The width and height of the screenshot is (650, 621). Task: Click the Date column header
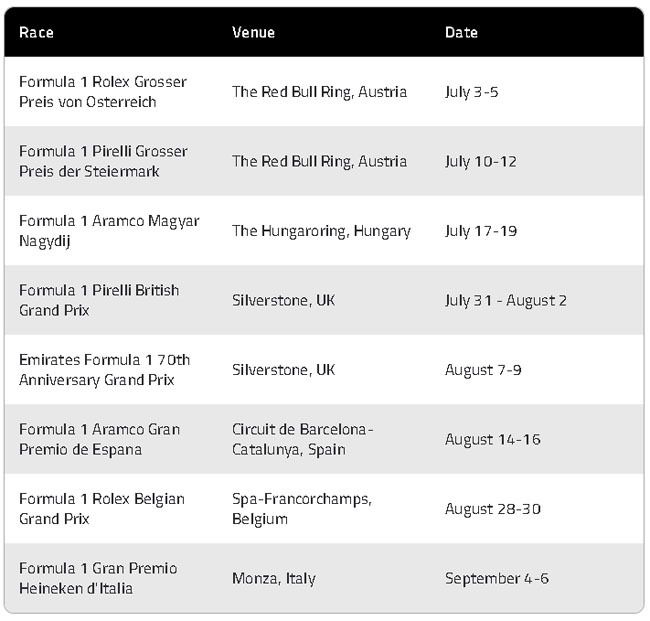[461, 32]
